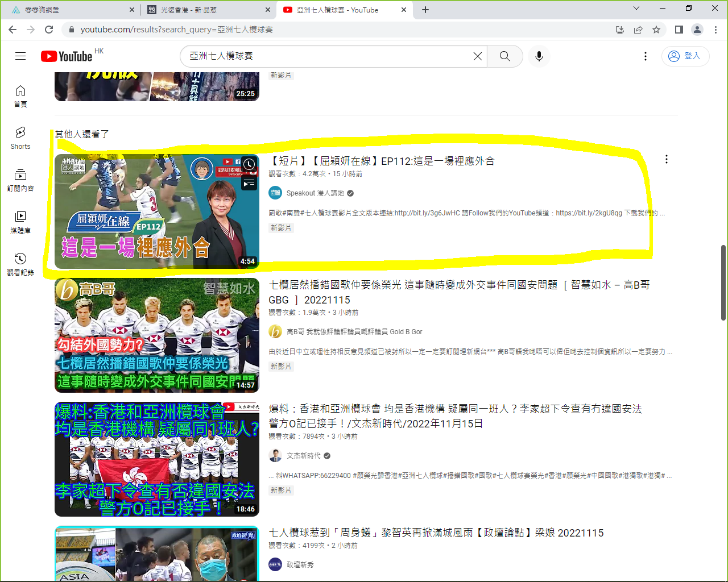
Task: Open title 爆料：香港和亞洲欖球會
Action: 455,416
